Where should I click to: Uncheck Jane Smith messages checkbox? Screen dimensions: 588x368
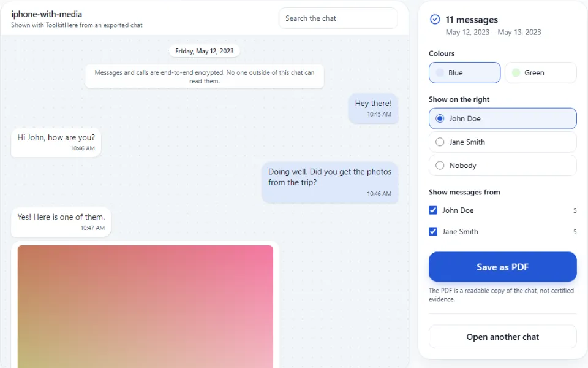click(x=433, y=231)
